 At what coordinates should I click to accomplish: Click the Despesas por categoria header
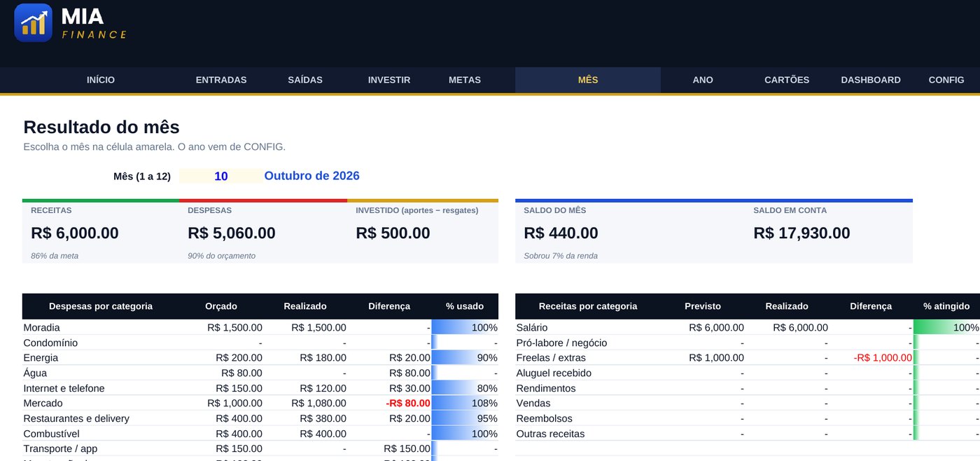pyautogui.click(x=101, y=306)
